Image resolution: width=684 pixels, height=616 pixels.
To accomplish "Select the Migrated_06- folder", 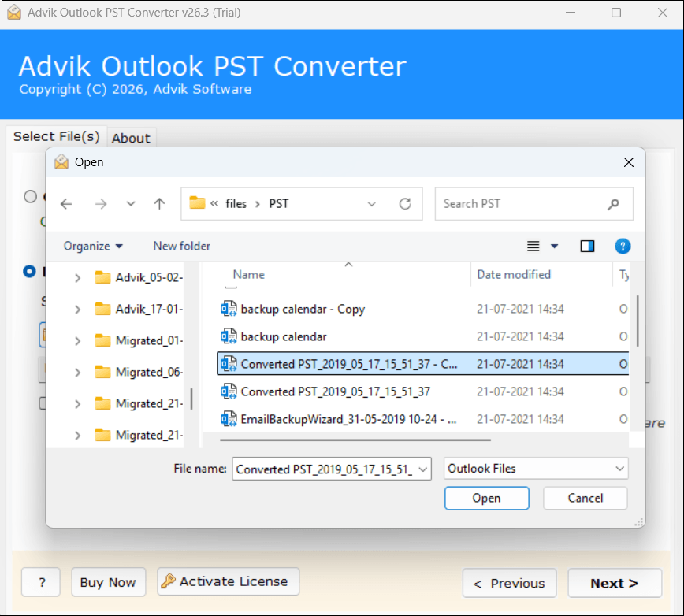I will (x=139, y=372).
